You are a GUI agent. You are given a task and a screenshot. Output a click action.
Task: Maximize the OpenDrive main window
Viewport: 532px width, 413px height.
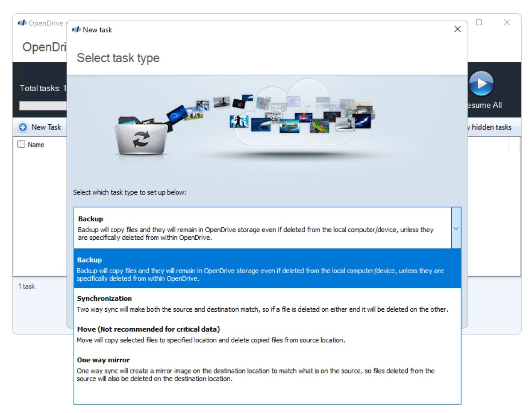tap(479, 23)
